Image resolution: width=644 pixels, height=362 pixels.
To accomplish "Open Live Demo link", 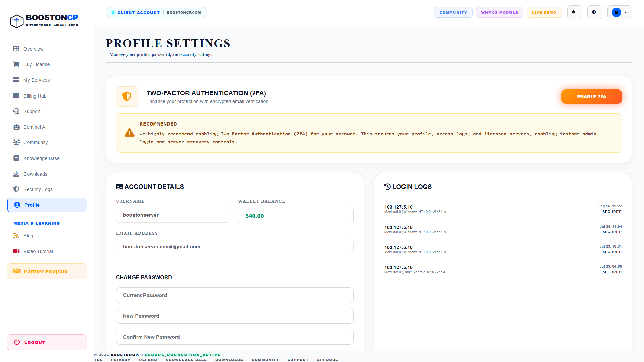I will [x=544, y=12].
